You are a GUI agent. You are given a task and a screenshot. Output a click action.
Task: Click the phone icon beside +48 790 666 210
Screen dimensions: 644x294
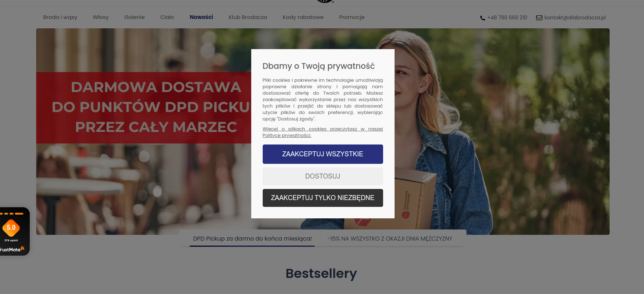(x=483, y=18)
